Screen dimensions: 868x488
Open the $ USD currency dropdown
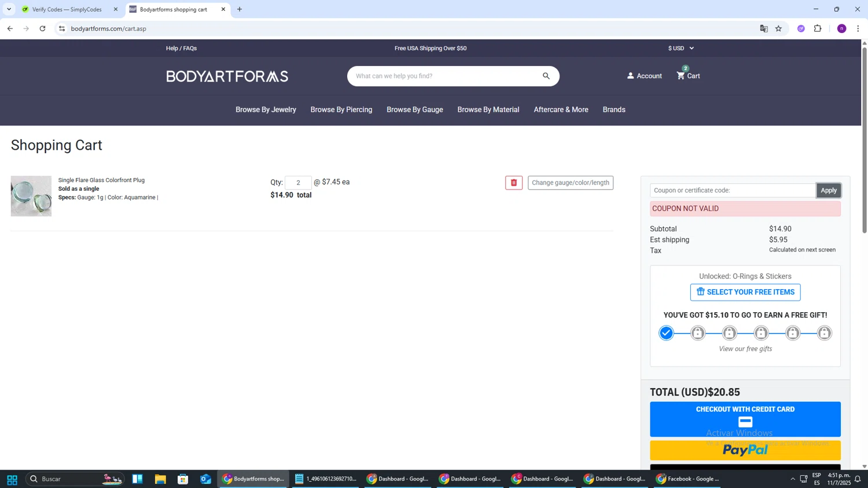pos(681,49)
